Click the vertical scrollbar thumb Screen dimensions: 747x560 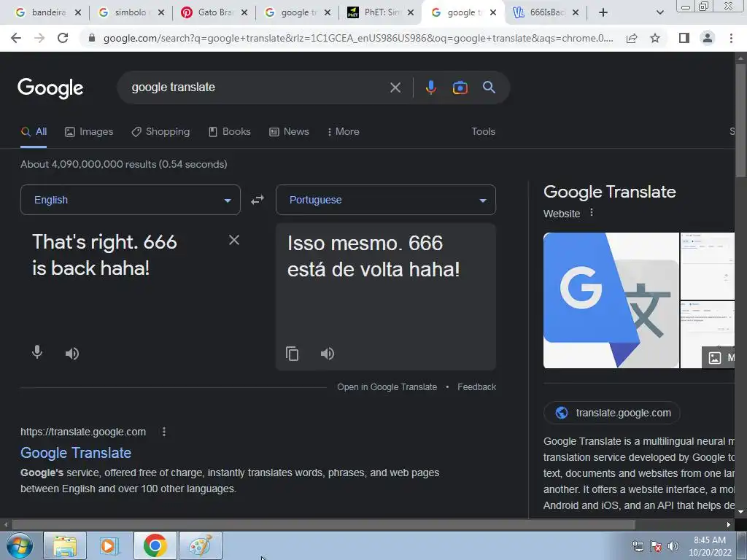click(740, 120)
